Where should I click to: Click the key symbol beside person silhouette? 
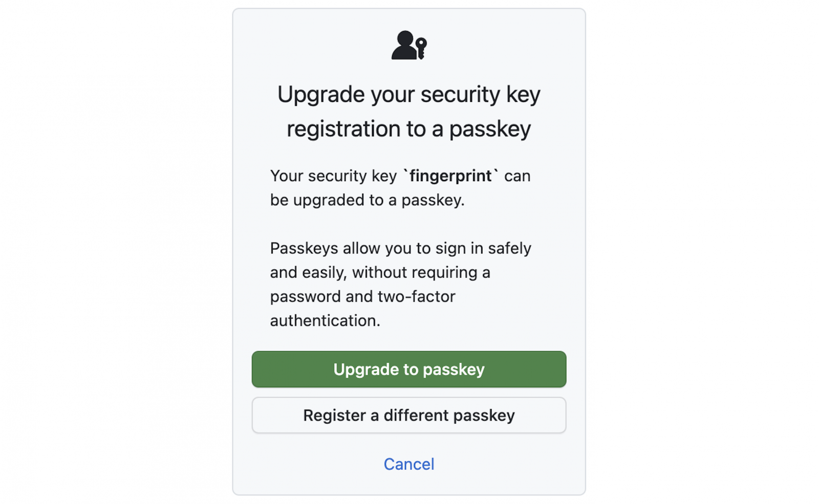click(x=421, y=48)
